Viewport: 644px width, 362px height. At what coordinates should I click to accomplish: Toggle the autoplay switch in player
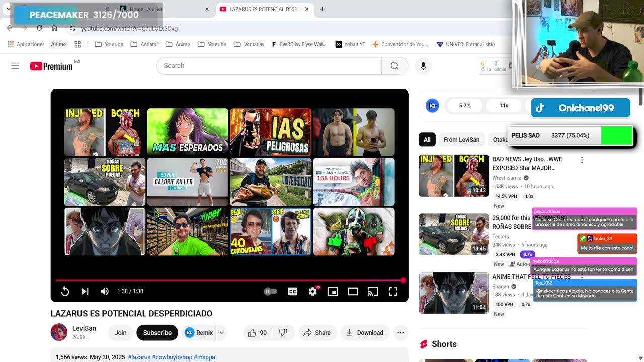click(270, 291)
